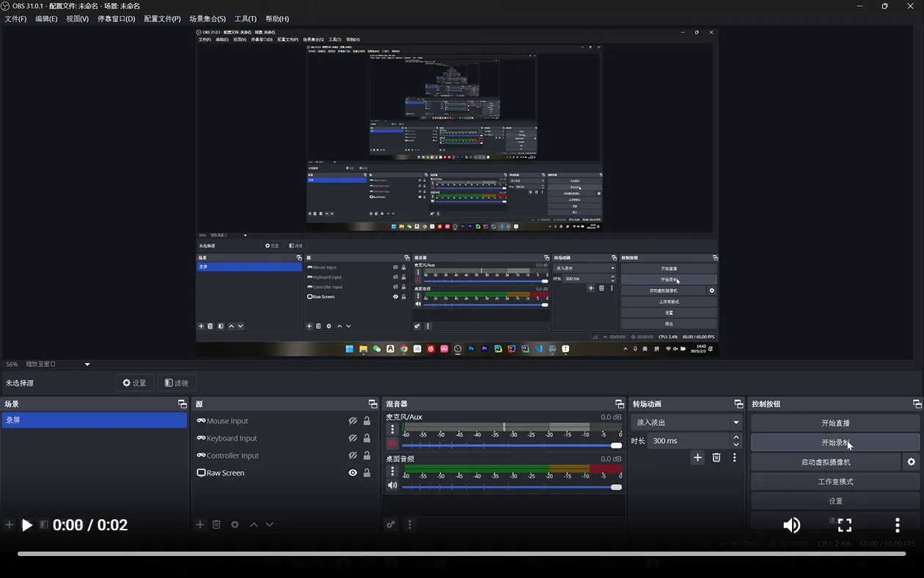Mute the 桌面音频 desktop audio speaker

pyautogui.click(x=392, y=486)
